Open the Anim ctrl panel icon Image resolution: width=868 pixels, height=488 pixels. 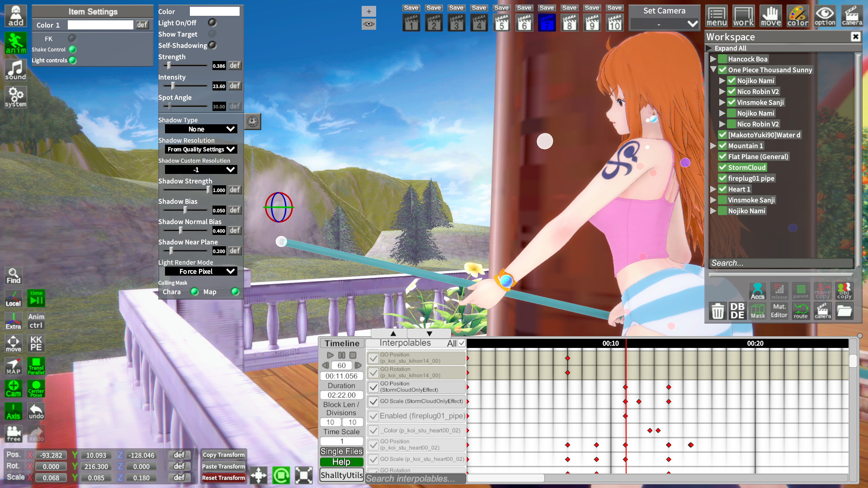tap(36, 321)
